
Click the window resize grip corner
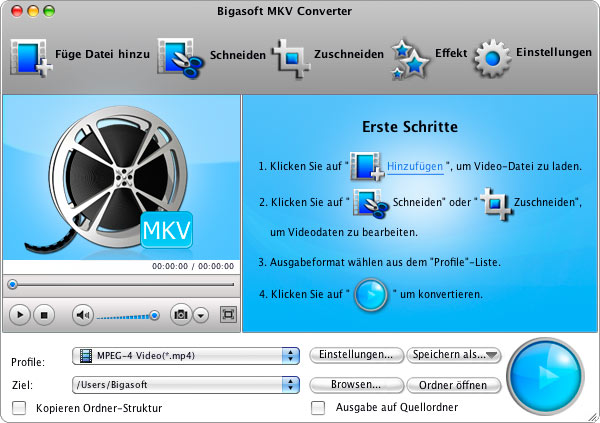[x=594, y=417]
